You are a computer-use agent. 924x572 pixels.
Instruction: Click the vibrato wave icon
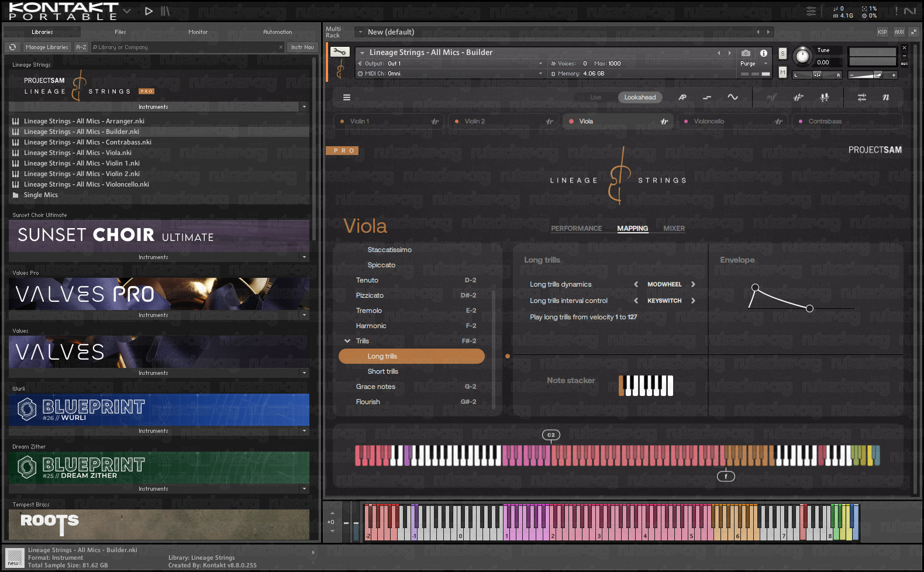point(733,97)
